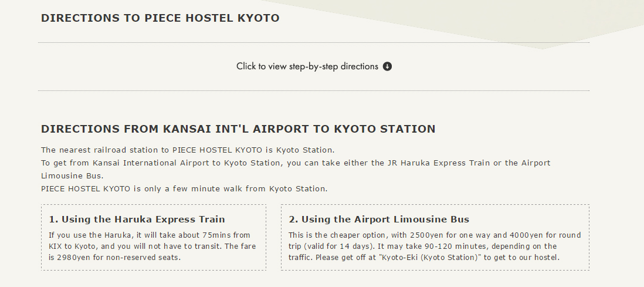Select the 'Directions to Piece Hostel Kyoto' heading
This screenshot has height=287, width=644.
(x=160, y=18)
